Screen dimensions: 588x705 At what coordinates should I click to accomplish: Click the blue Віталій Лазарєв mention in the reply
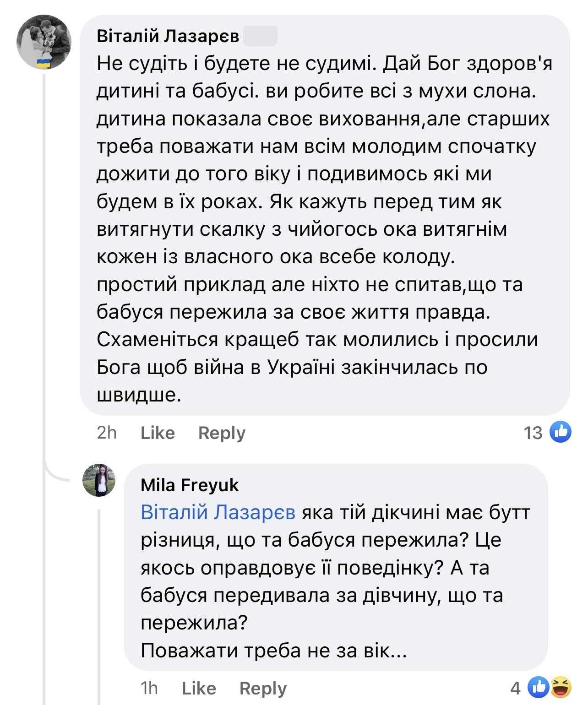tap(218, 512)
